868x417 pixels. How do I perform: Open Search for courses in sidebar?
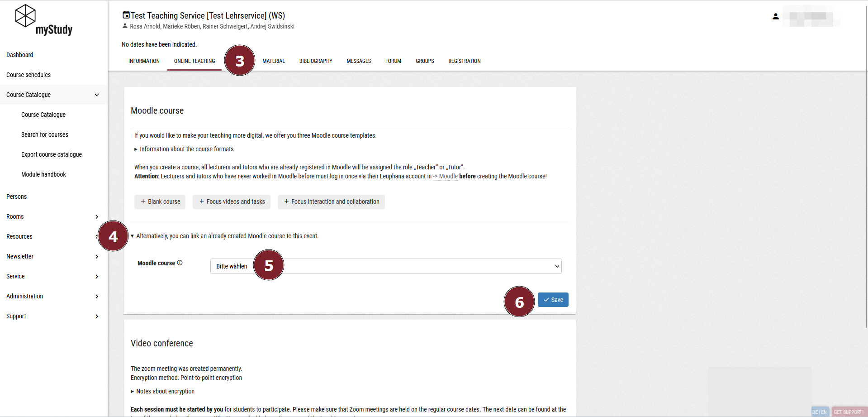click(x=45, y=134)
